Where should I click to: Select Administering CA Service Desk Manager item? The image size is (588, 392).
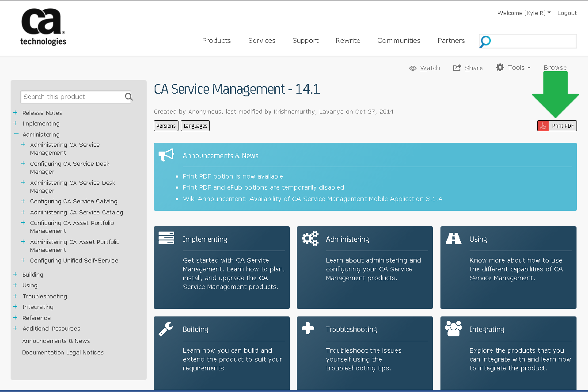tap(72, 186)
